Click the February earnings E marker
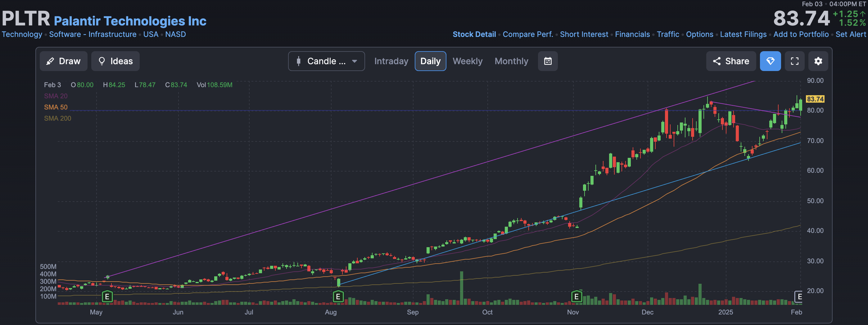Screen dimensions: 868x325 point(798,297)
